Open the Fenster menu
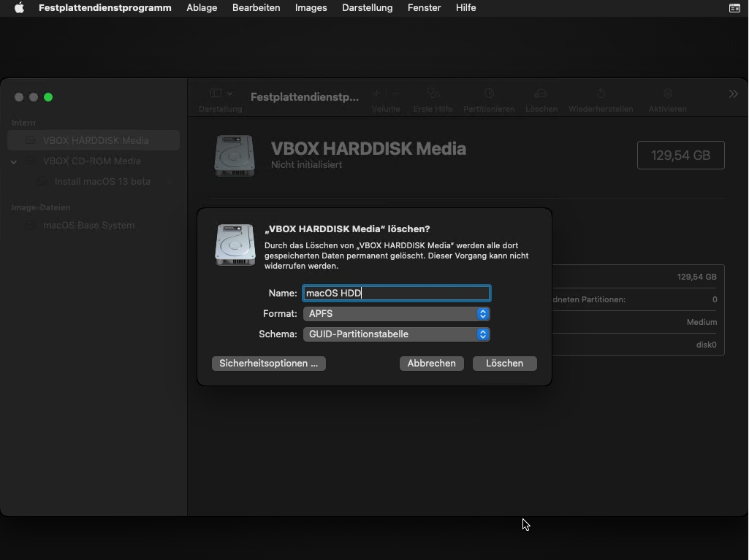The height and width of the screenshot is (560, 749). (424, 7)
